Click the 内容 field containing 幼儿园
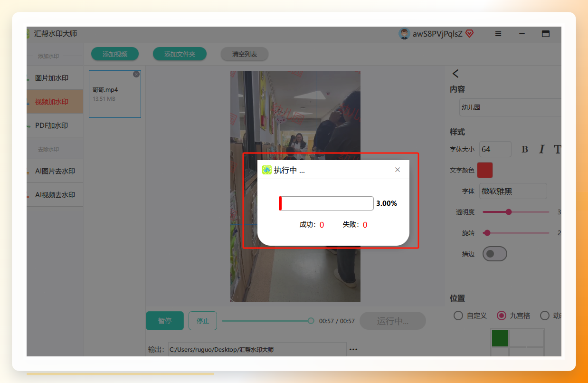 click(510, 107)
